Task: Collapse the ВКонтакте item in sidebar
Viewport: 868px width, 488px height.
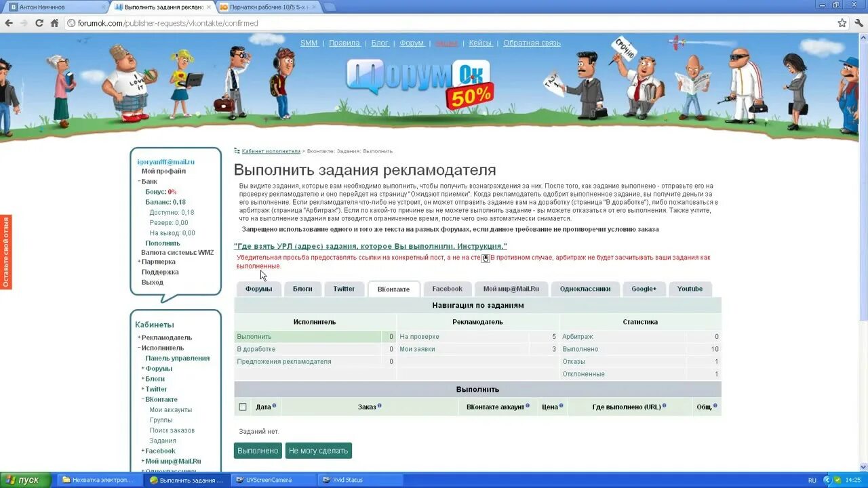Action: coord(143,399)
